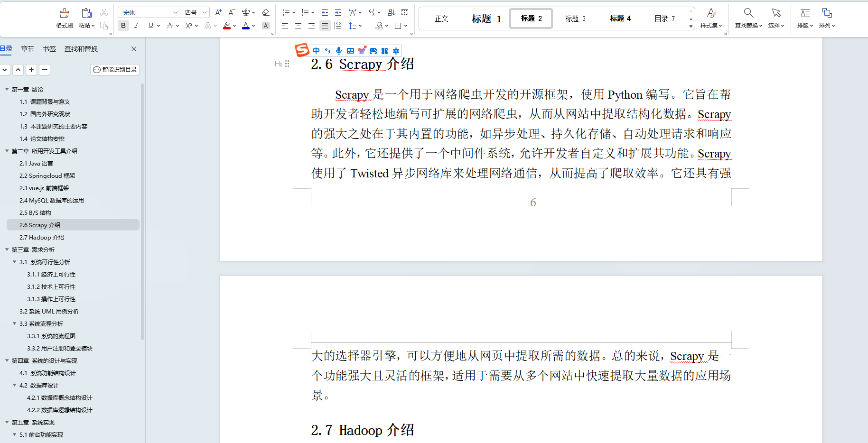This screenshot has height=443, width=868.
Task: Click the scissors Cut icon
Action: pos(104,12)
